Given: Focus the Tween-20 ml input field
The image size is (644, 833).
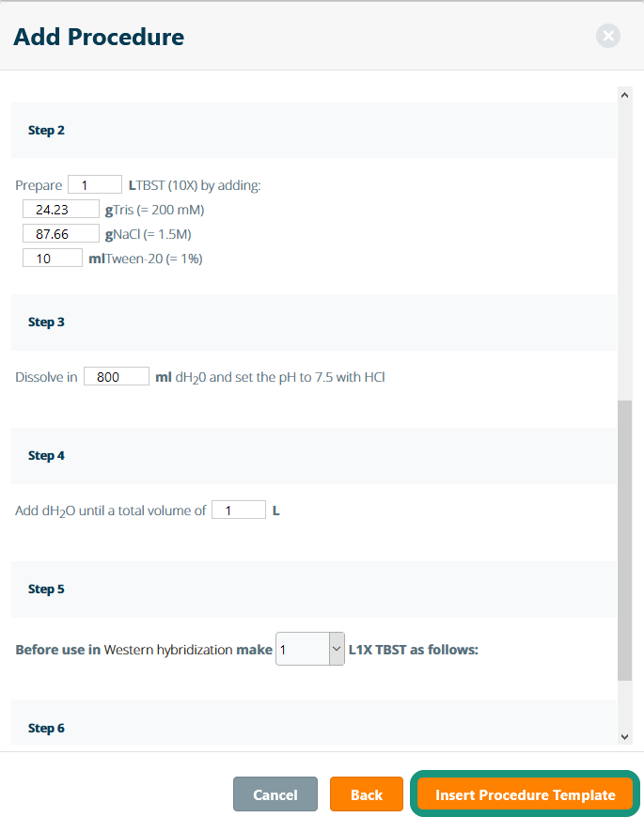Looking at the screenshot, I should click(53, 259).
